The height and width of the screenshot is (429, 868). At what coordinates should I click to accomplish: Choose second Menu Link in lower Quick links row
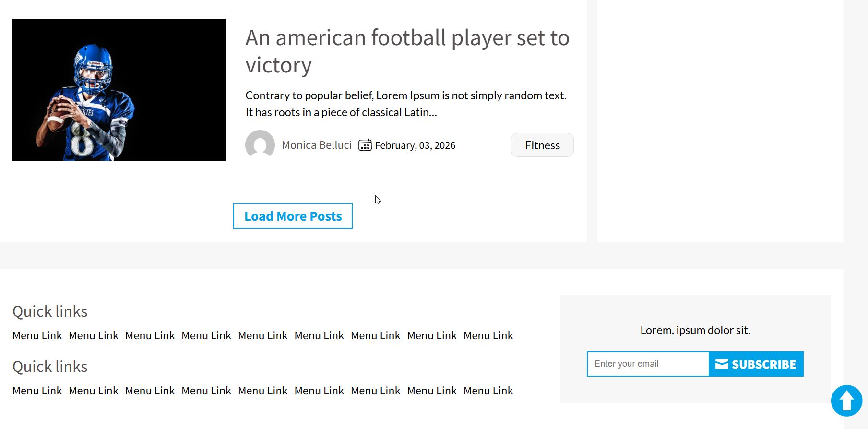[94, 391]
